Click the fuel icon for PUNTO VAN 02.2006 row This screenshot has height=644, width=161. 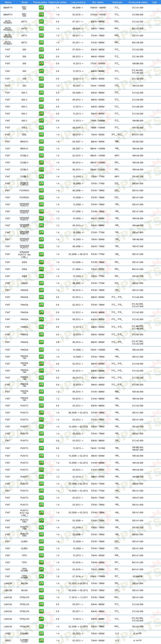point(41,534)
